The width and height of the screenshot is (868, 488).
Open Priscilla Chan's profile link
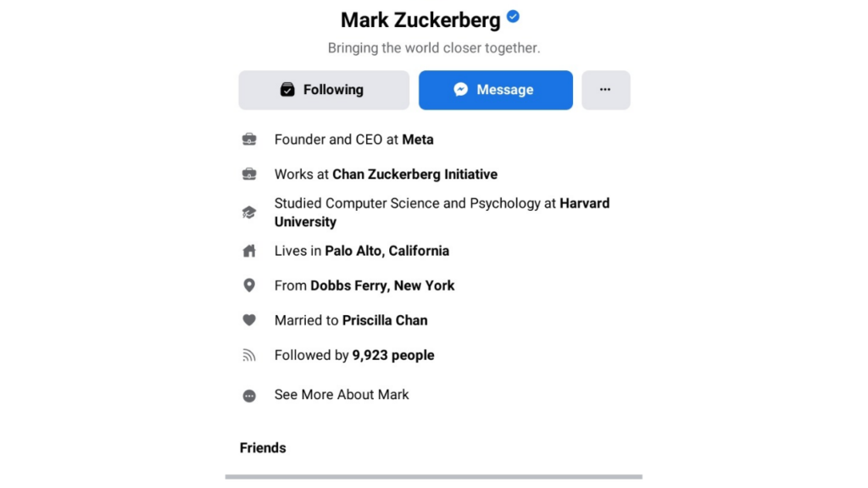tap(385, 320)
